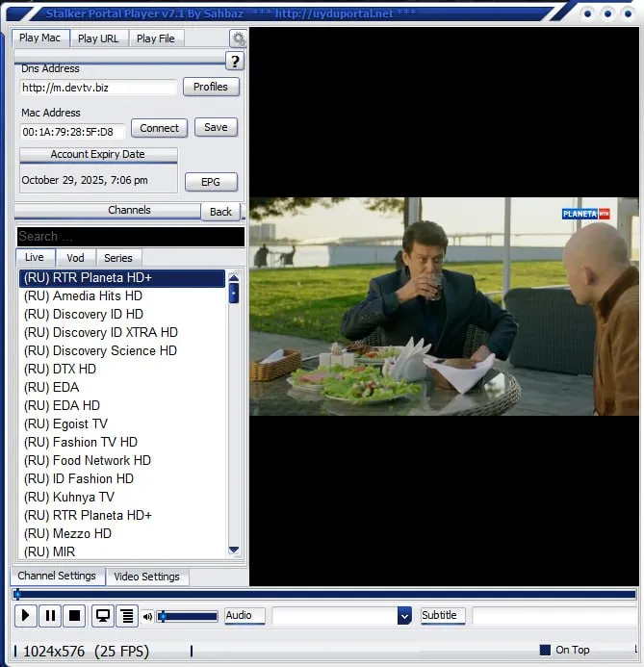Select (RU) Discovery ID XTRA HD channel
The image size is (644, 667).
pyautogui.click(x=121, y=333)
